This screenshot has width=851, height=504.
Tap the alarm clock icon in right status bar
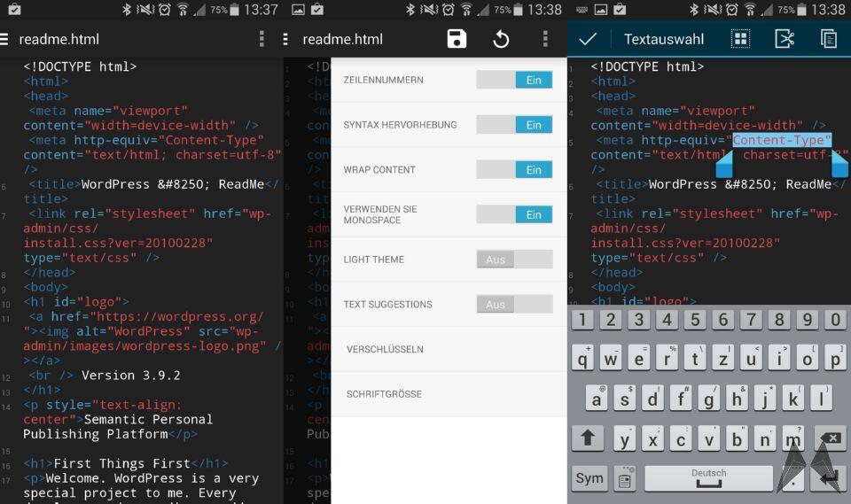click(731, 9)
